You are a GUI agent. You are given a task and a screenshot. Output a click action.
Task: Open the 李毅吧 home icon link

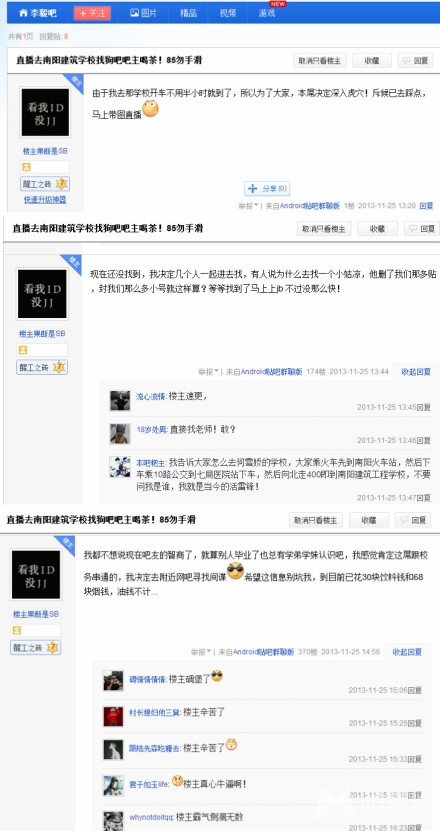click(37, 13)
